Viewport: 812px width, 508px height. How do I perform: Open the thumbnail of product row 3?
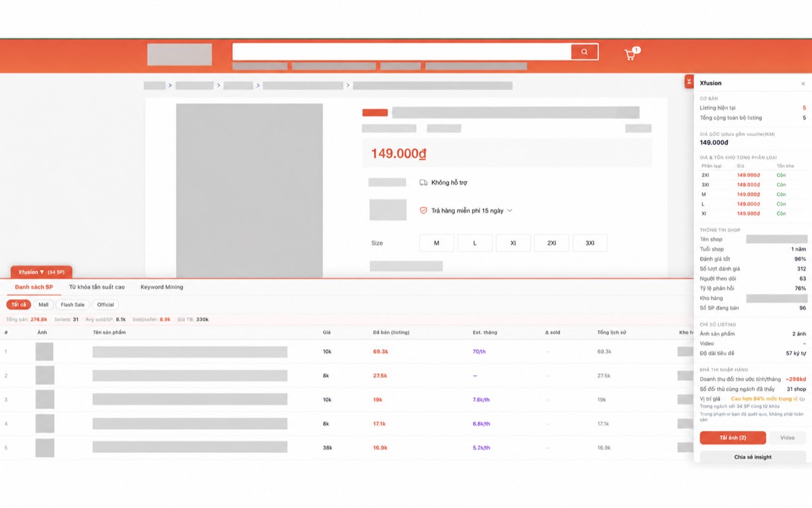tap(44, 399)
